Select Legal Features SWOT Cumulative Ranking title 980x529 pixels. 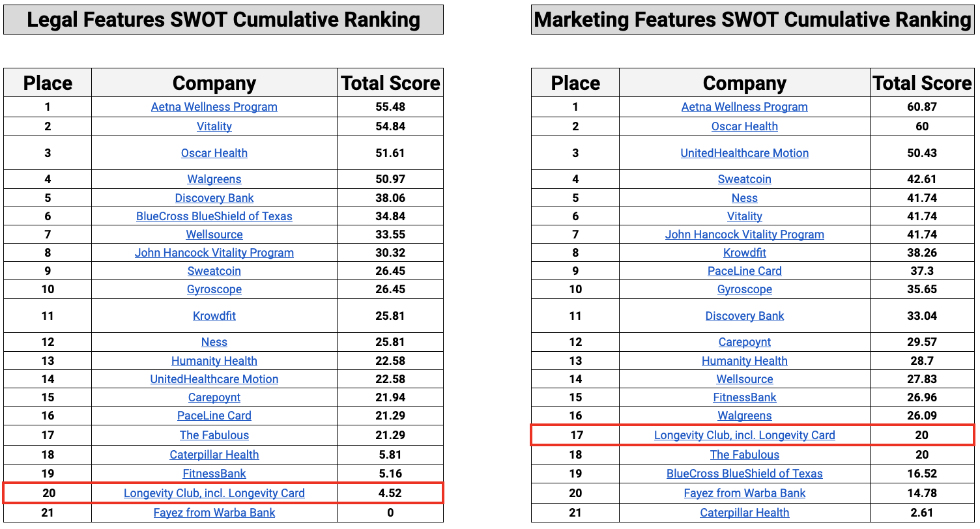(x=223, y=20)
